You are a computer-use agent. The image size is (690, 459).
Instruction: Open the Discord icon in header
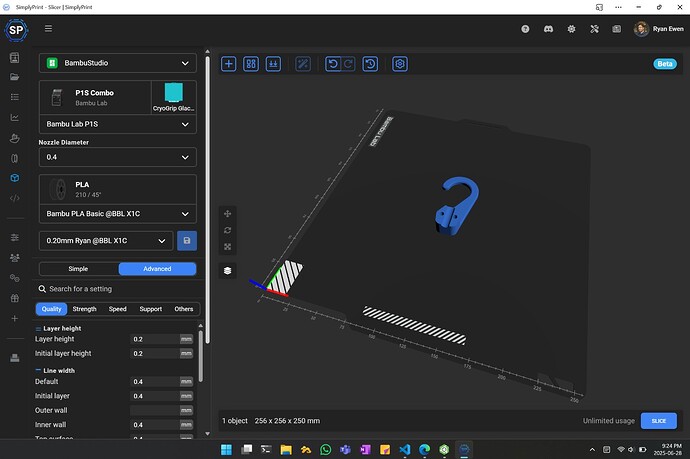tap(548, 29)
